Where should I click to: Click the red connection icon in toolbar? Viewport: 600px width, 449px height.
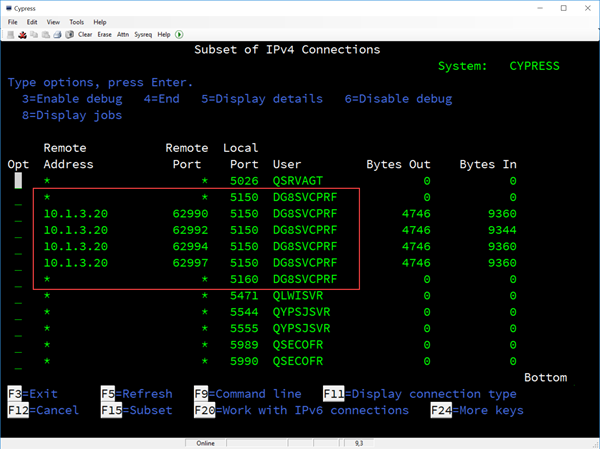[20, 34]
